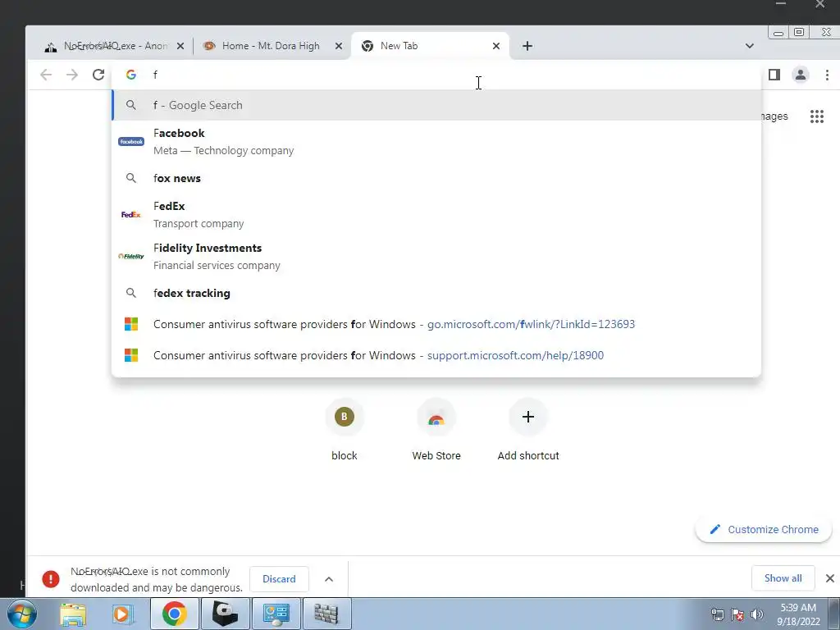Choose the Facebook suggestion
This screenshot has height=630, width=840.
436,141
